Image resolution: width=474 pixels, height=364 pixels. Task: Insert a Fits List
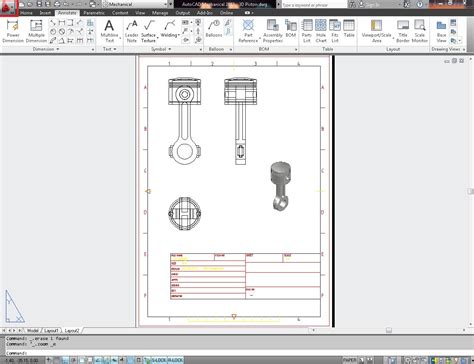pos(335,31)
